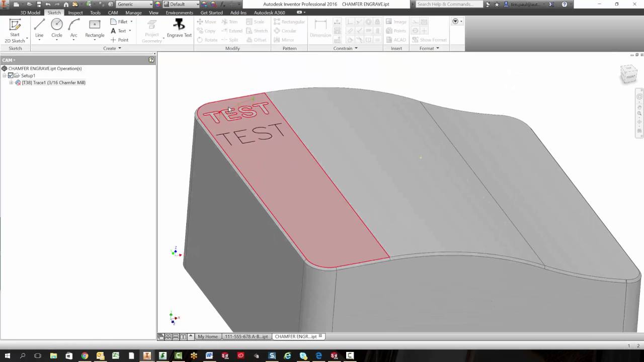Image resolution: width=644 pixels, height=362 pixels.
Task: Open the Tools ribbon tab
Action: 95,13
